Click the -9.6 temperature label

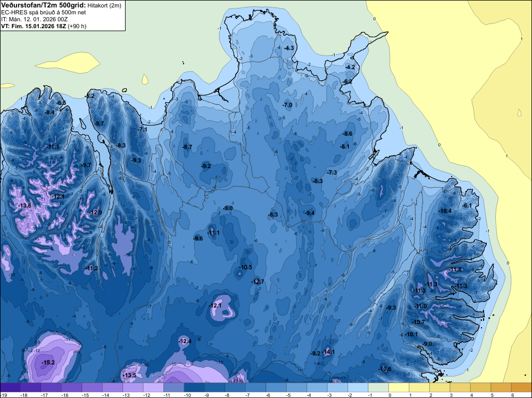pos(198,238)
